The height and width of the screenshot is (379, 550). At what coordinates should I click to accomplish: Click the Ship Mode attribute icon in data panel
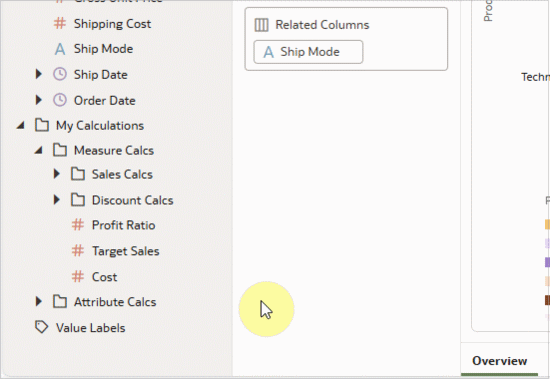pyautogui.click(x=60, y=49)
